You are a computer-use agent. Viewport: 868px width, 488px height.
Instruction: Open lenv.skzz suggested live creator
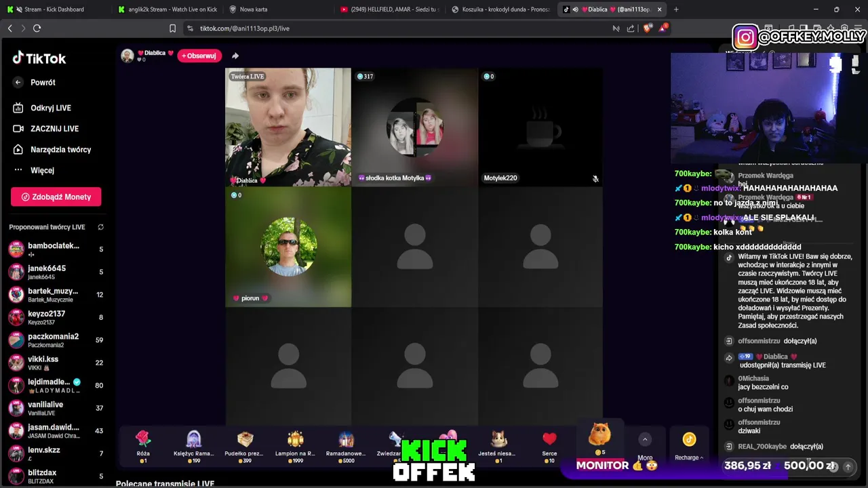[56, 453]
